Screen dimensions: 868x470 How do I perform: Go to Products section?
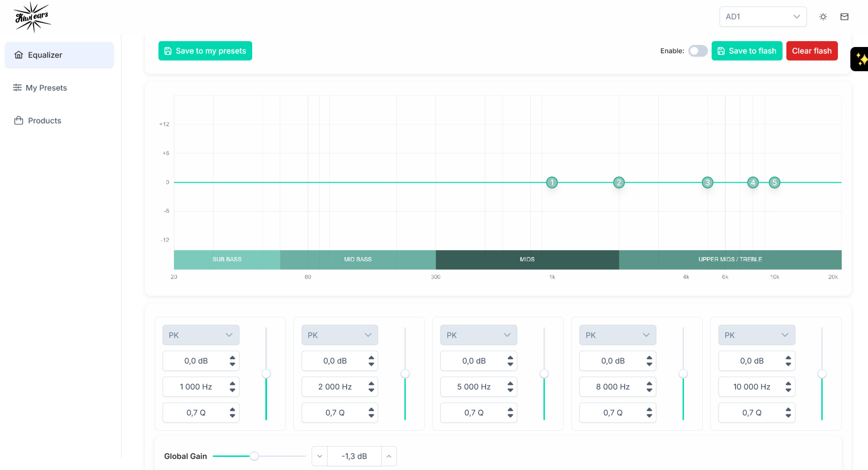tap(45, 121)
